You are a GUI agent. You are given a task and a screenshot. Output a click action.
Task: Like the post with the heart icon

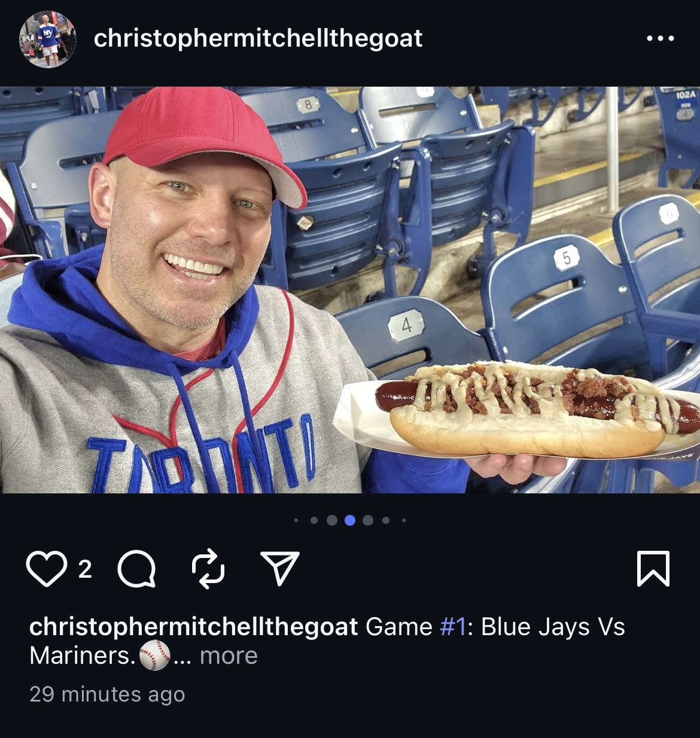46,568
